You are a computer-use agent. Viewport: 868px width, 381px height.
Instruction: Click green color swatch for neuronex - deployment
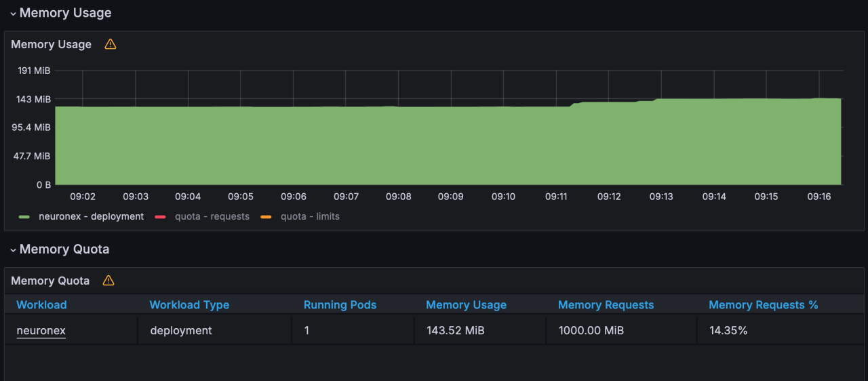[24, 217]
